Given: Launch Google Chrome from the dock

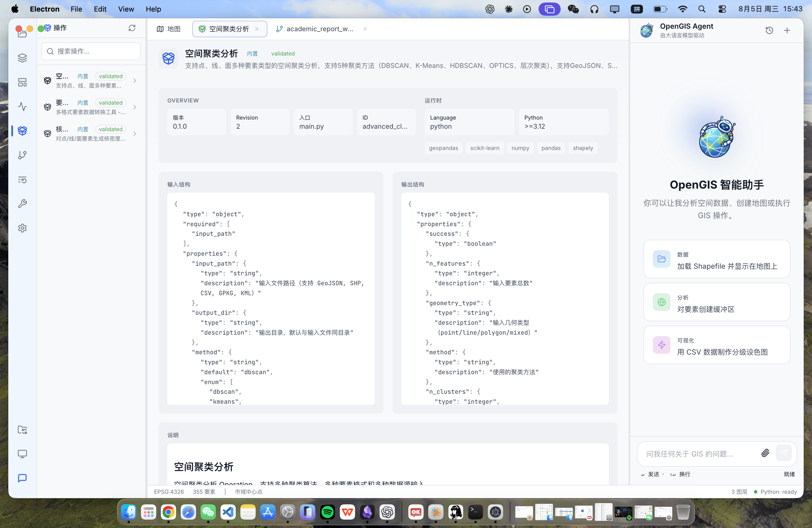Looking at the screenshot, I should click(168, 512).
